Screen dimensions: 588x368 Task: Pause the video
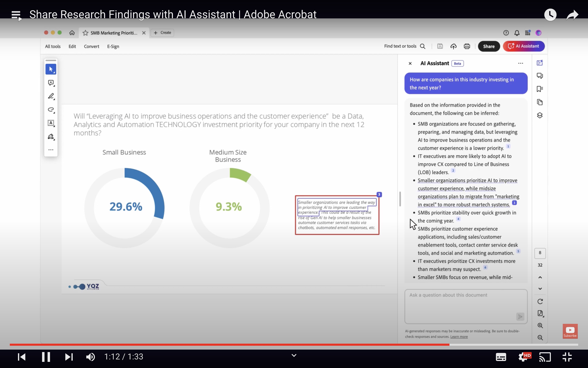pos(46,357)
